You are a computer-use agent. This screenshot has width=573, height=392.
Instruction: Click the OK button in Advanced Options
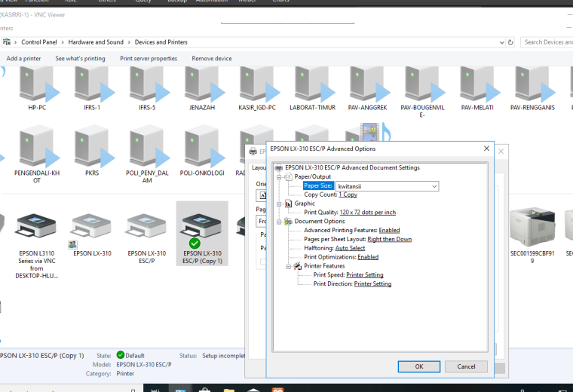pos(418,366)
